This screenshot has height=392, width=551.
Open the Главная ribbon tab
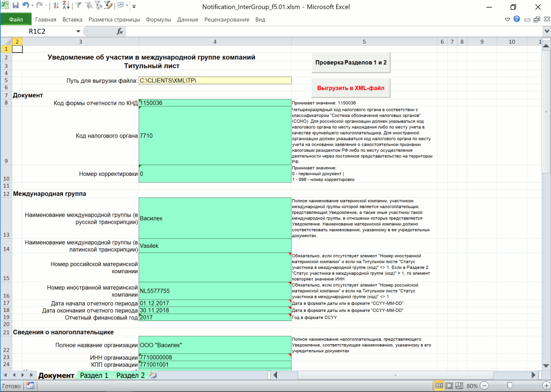46,20
